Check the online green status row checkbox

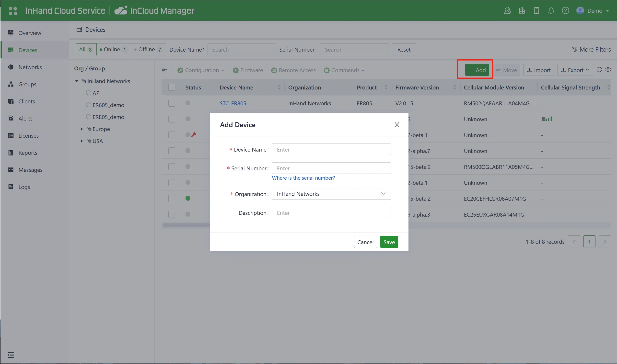(x=172, y=199)
